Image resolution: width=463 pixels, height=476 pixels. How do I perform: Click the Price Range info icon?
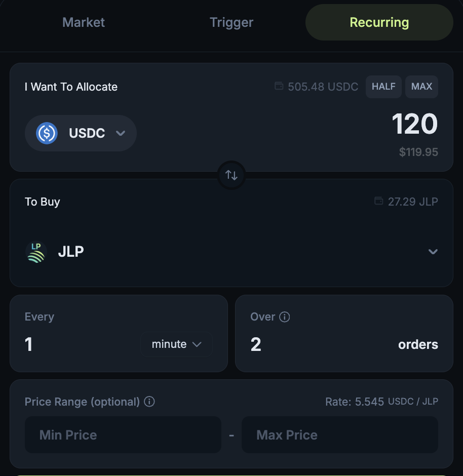(149, 402)
